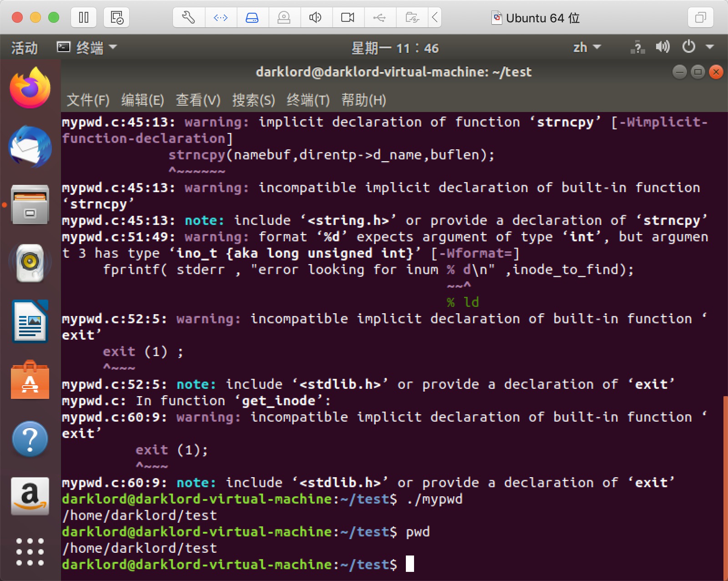Click the sound speaker icon in VM toolbar
This screenshot has height=581, width=728.
click(315, 18)
